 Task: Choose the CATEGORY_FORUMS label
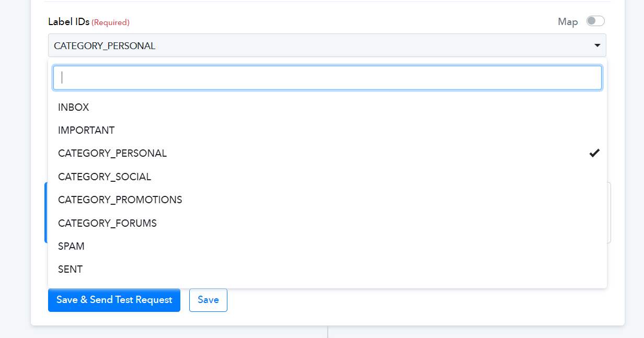[327, 223]
